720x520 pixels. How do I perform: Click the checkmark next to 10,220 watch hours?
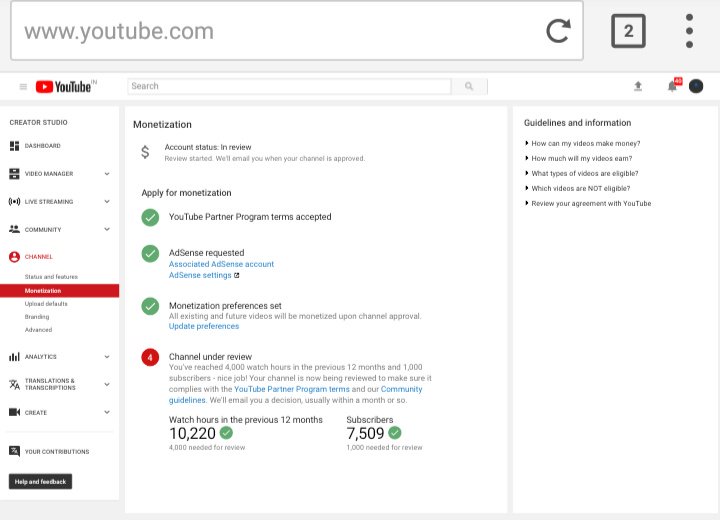pyautogui.click(x=226, y=433)
